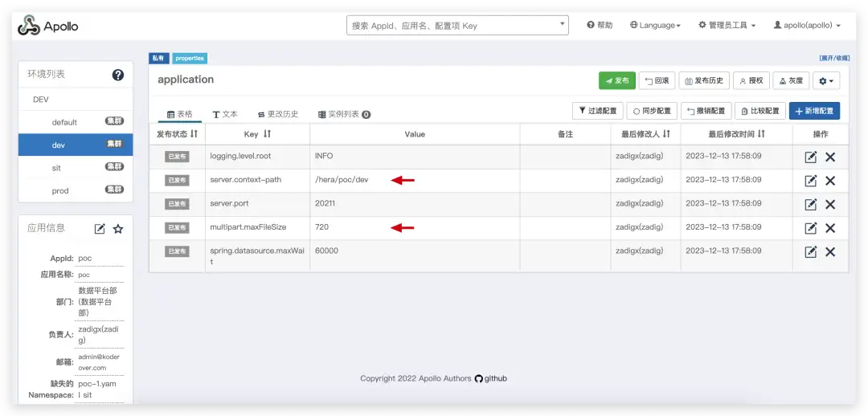Select the dev cluster

tap(76, 145)
